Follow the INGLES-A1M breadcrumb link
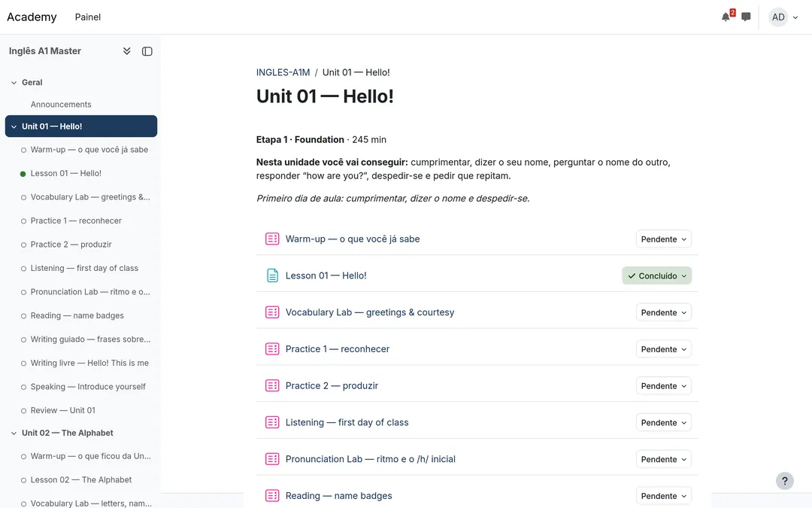Screen dimensions: 812x508 point(283,72)
